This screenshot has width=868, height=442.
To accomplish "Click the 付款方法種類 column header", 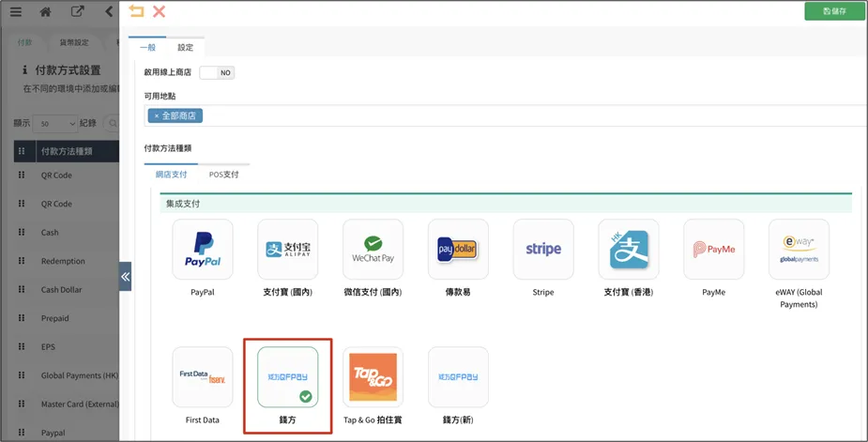I will [x=78, y=151].
